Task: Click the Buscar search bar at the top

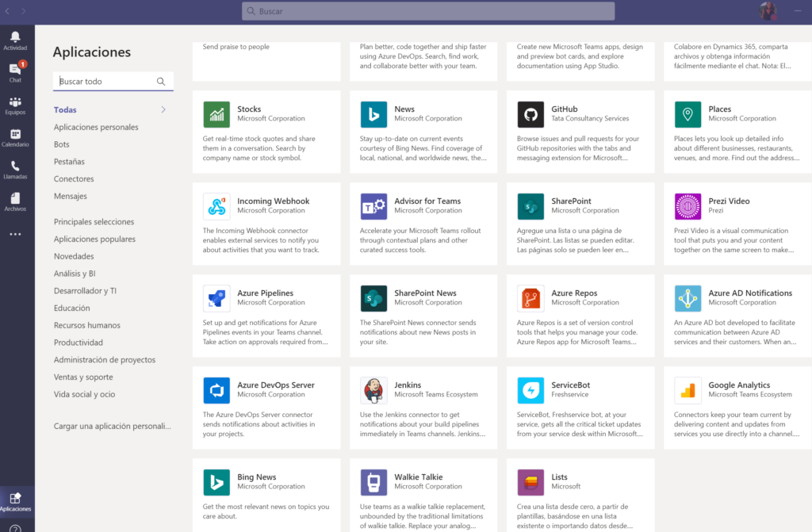Action: [428, 10]
